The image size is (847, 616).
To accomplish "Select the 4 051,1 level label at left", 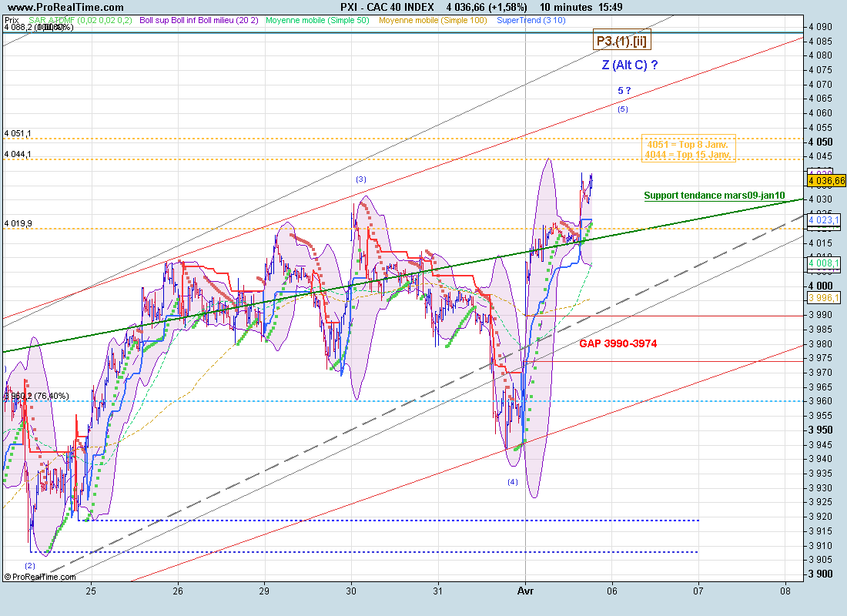I will (x=18, y=133).
